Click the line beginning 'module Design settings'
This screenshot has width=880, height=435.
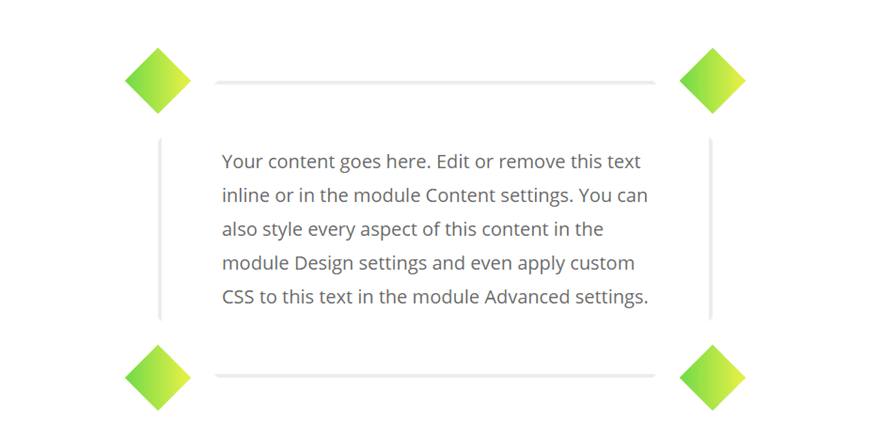click(428, 264)
